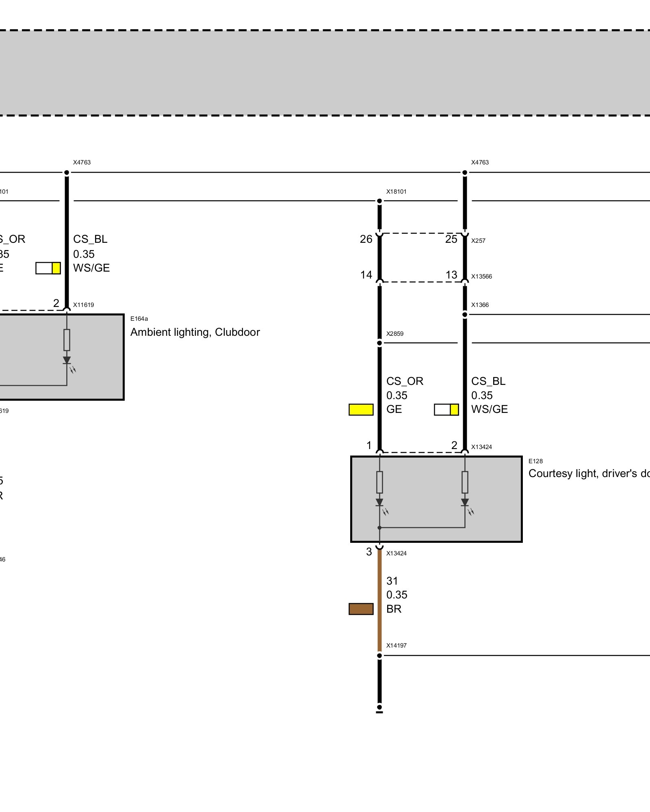Click the resistor symbol inside E164a box
This screenshot has width=650, height=812.
(67, 340)
